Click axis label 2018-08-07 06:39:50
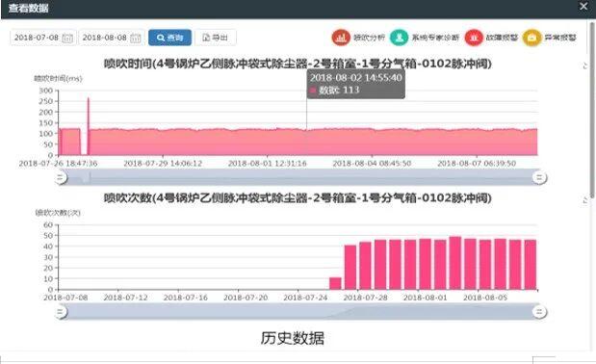596x364 pixels. (477, 164)
